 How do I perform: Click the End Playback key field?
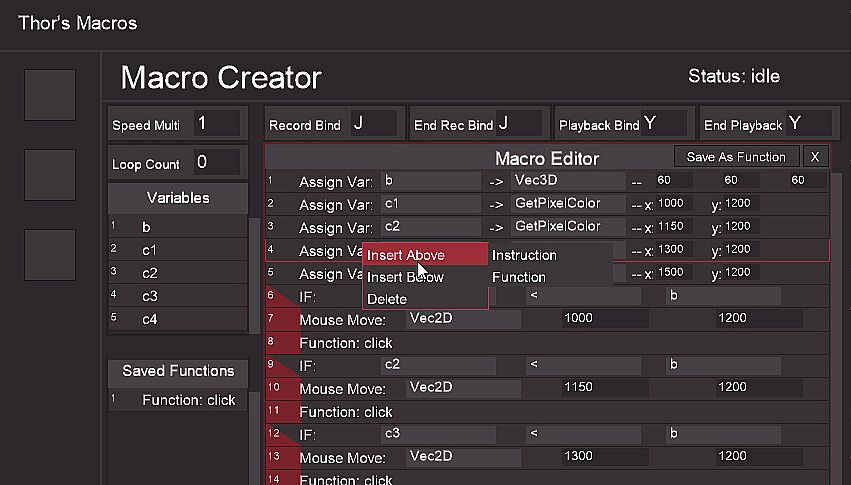809,124
